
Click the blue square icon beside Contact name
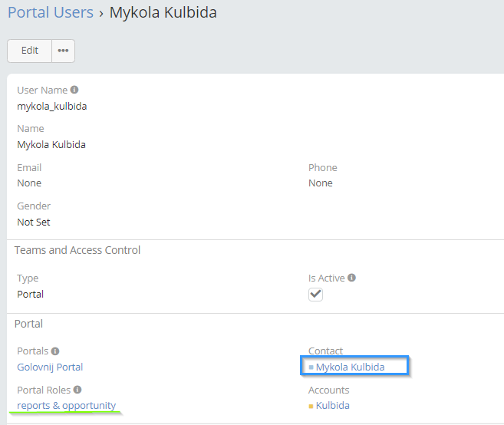311,367
